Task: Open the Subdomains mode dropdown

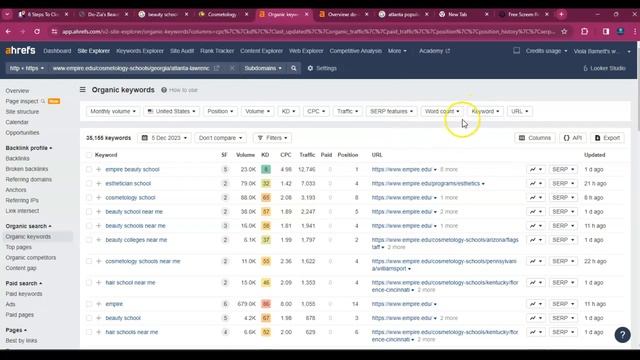Action: [263, 68]
